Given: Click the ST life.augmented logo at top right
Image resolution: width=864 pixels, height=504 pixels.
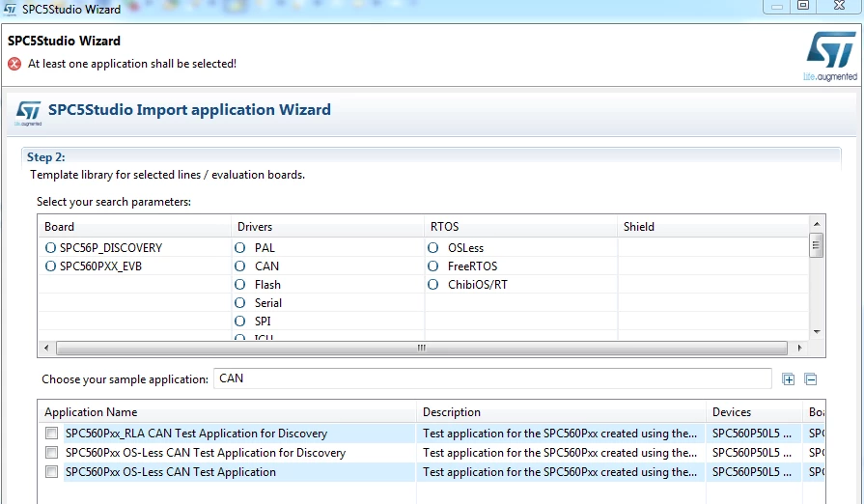Looking at the screenshot, I should [831, 57].
